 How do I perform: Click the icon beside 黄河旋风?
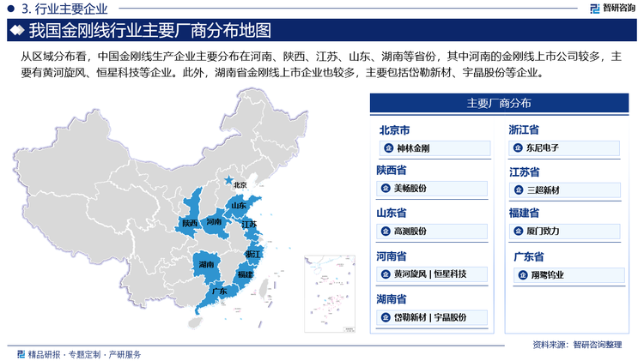point(386,274)
